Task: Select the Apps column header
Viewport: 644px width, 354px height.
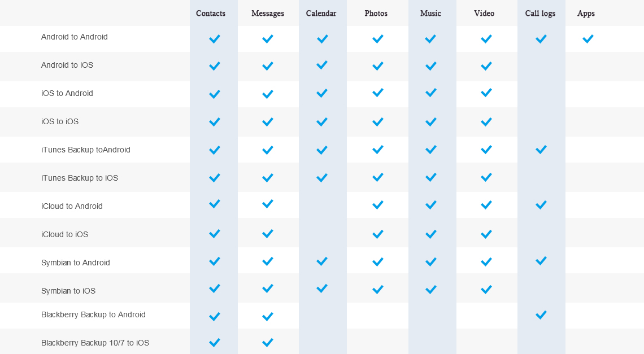Action: (x=586, y=14)
